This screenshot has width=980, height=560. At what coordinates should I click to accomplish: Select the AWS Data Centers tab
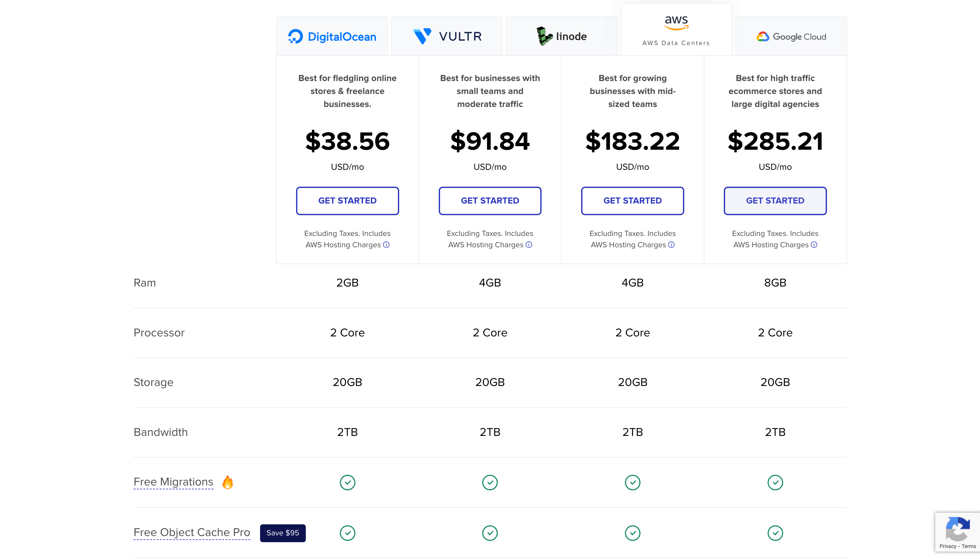[676, 30]
